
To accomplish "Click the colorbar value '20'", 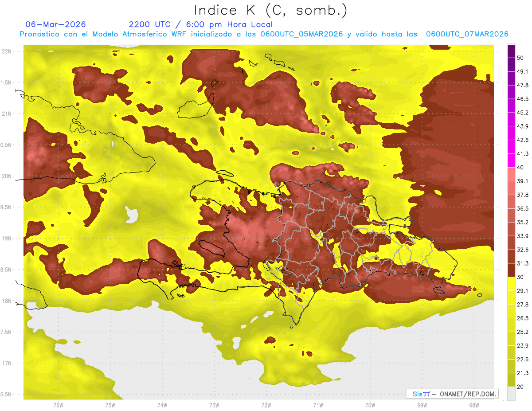I will click(520, 387).
